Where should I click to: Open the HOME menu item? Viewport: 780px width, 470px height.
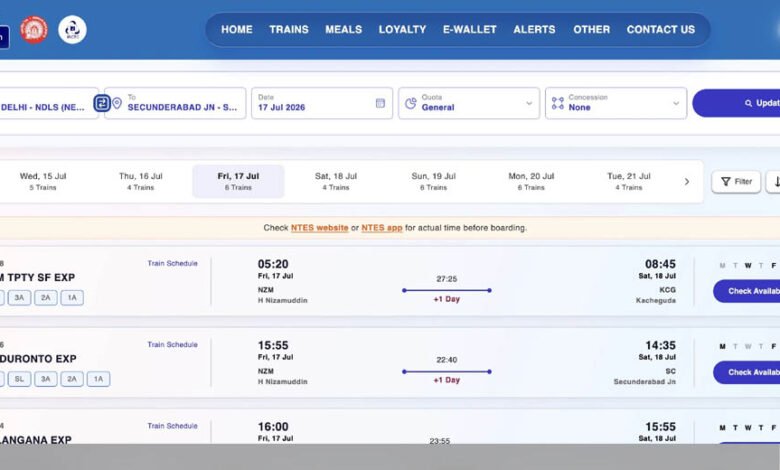(x=237, y=29)
